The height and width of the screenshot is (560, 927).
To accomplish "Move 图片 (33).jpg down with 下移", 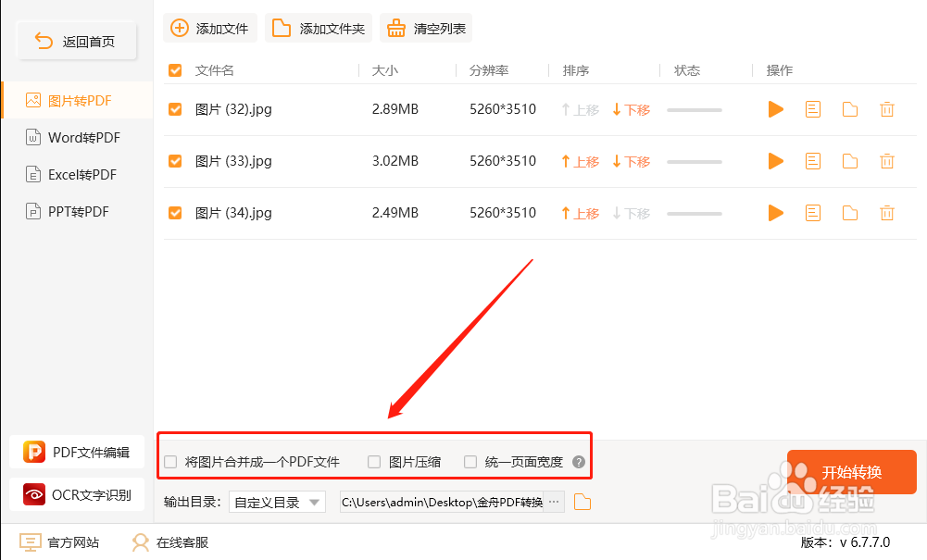I will coord(632,162).
